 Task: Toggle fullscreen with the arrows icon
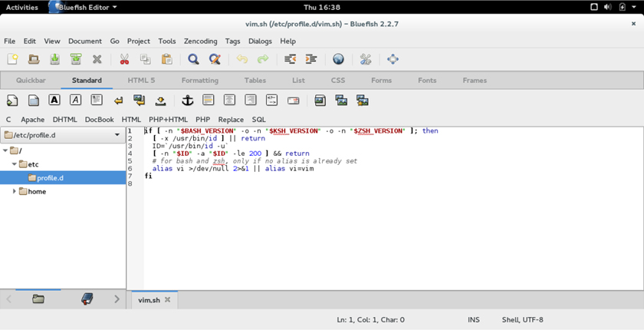pos(393,59)
